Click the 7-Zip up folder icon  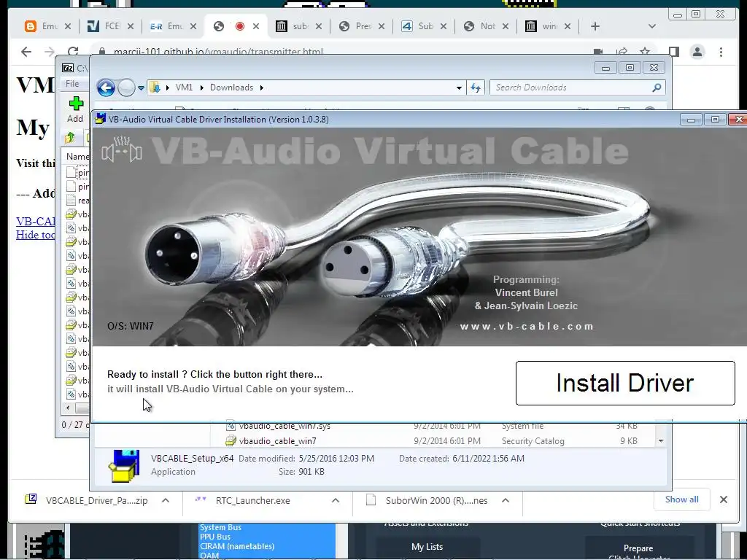click(x=70, y=138)
